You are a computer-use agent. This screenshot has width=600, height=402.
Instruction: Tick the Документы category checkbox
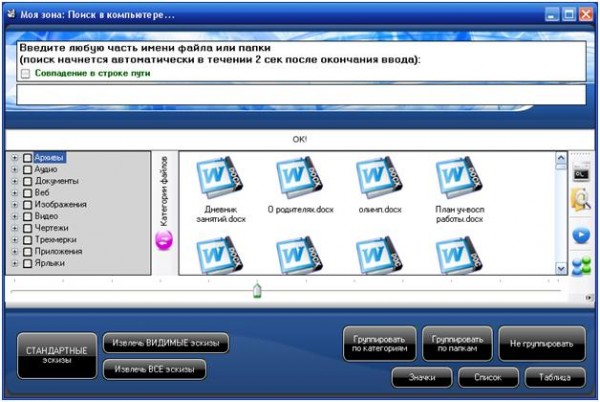pyautogui.click(x=27, y=181)
